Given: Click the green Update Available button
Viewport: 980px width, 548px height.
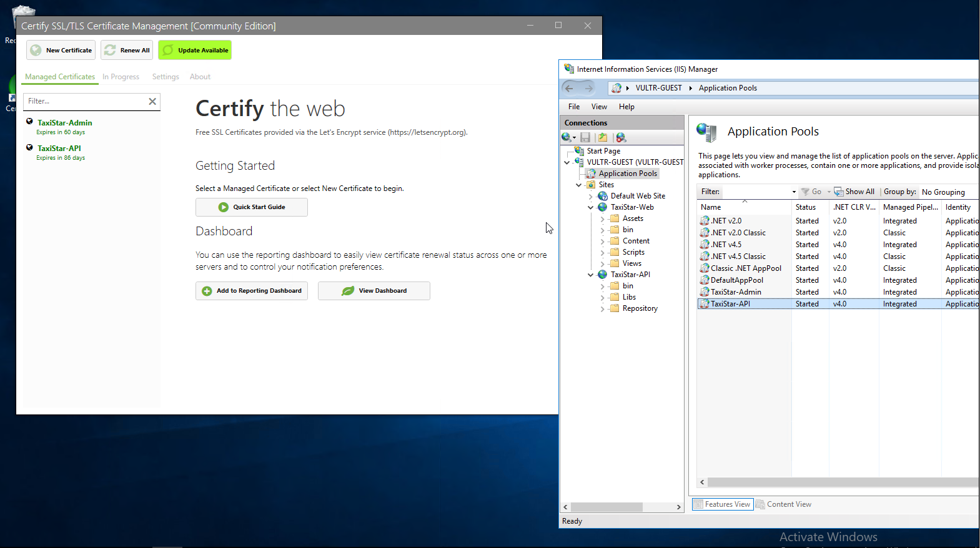Looking at the screenshot, I should [x=195, y=50].
